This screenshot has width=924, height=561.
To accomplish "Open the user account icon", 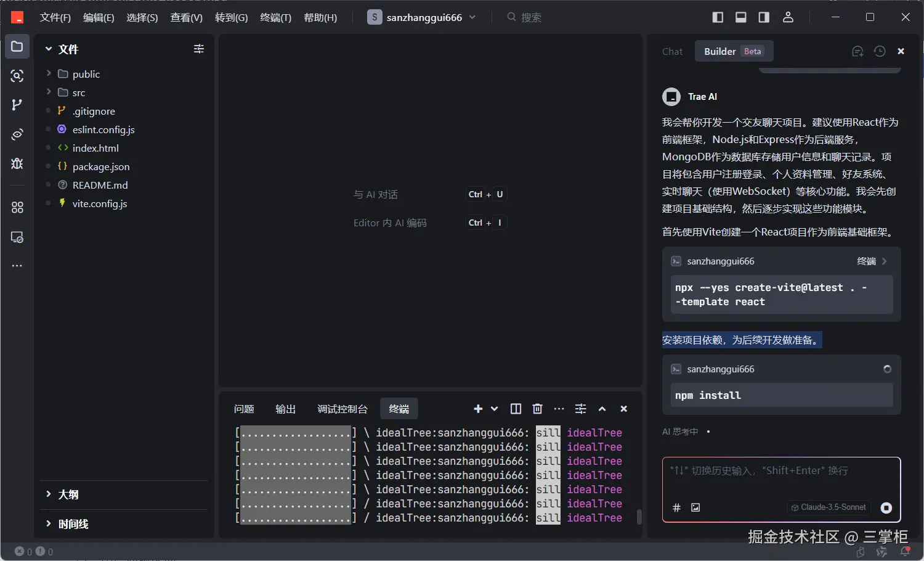I will 788,17.
